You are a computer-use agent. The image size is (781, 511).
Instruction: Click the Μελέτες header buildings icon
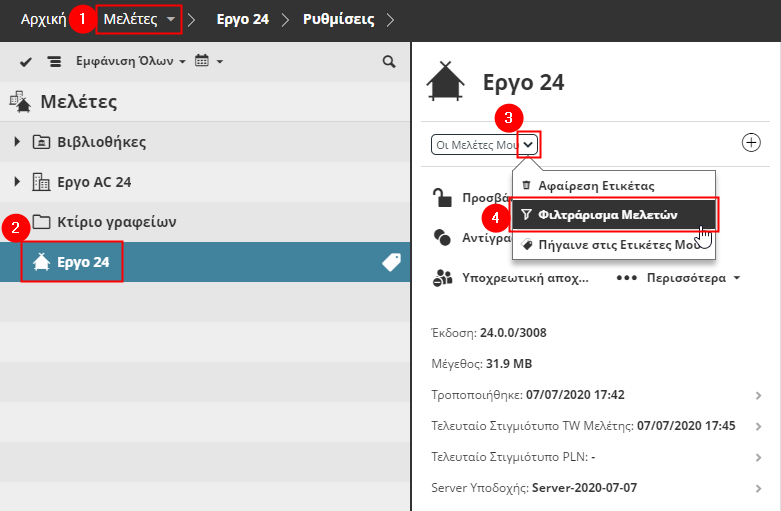pyautogui.click(x=20, y=102)
